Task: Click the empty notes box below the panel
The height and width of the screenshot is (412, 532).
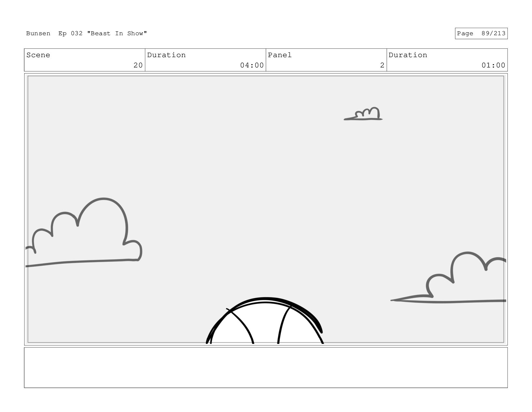Action: click(x=266, y=367)
